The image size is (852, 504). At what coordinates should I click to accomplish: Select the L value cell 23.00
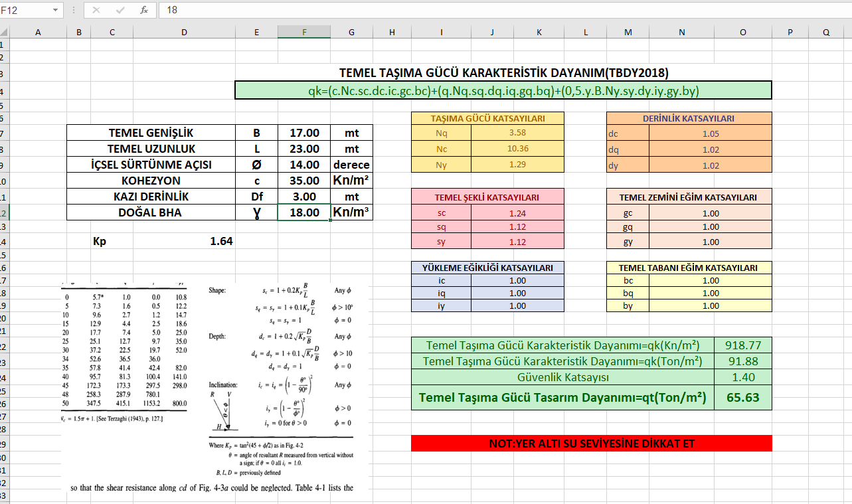[x=304, y=149]
